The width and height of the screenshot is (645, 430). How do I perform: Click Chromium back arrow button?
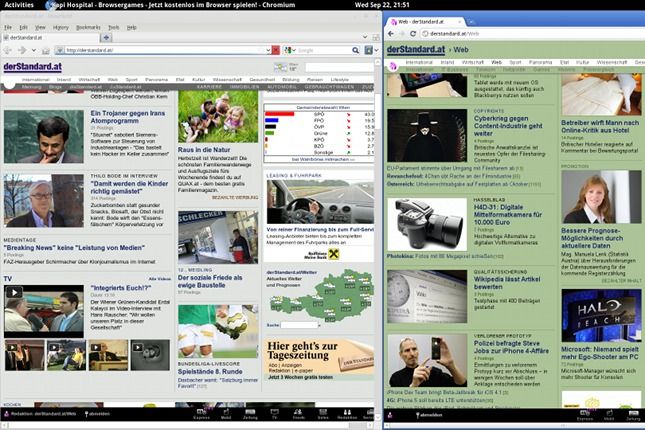(392, 33)
